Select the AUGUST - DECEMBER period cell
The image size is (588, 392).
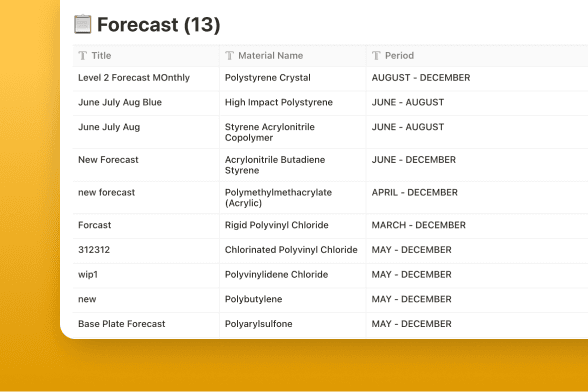[477, 79]
